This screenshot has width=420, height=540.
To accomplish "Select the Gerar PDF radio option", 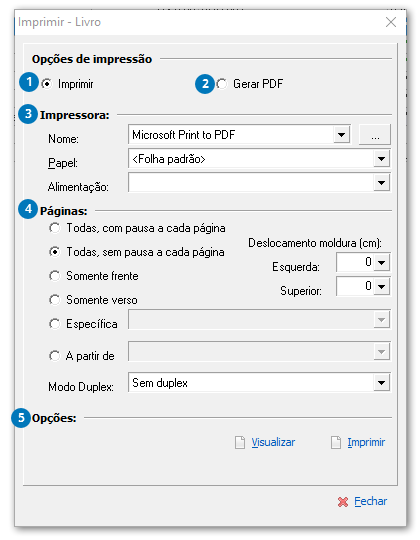I will click(x=222, y=84).
